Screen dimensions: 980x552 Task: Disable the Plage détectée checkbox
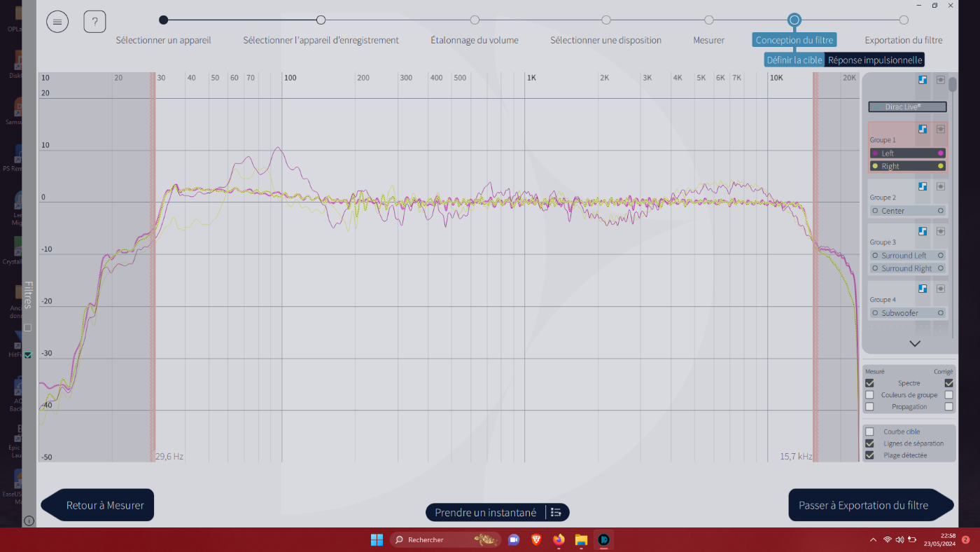pyautogui.click(x=869, y=455)
